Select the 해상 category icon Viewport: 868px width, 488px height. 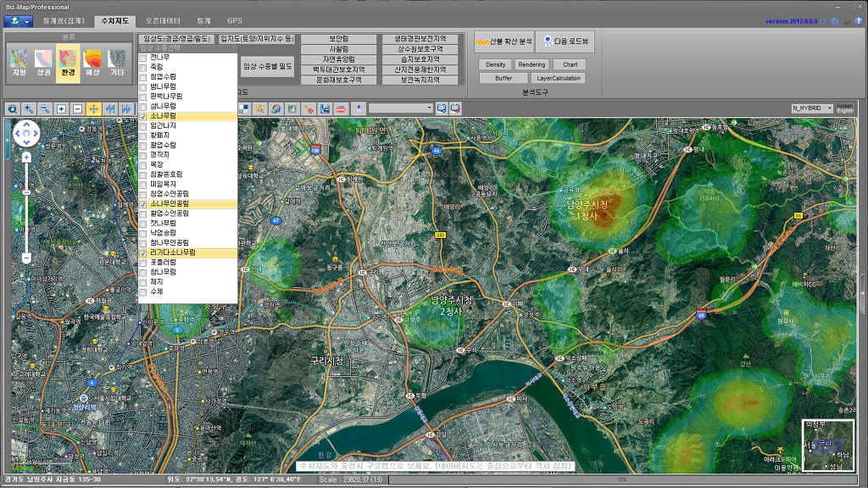coord(93,61)
